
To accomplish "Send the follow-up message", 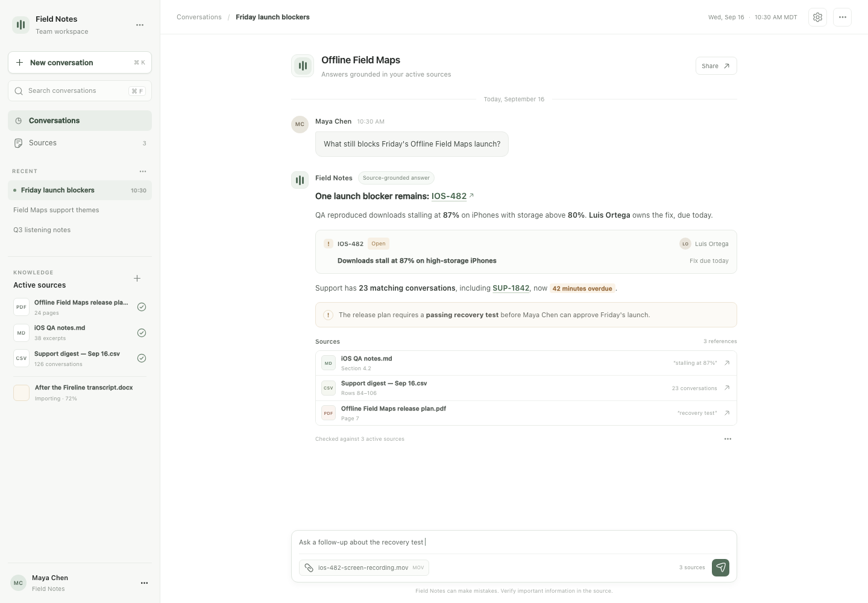I will coord(720,567).
